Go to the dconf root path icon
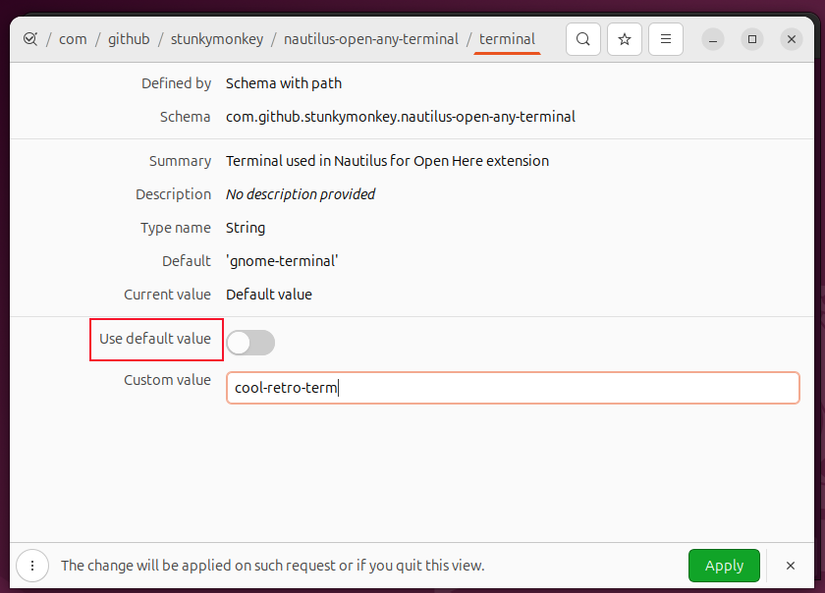Screen dimensions: 825x593 pyautogui.click(x=30, y=39)
